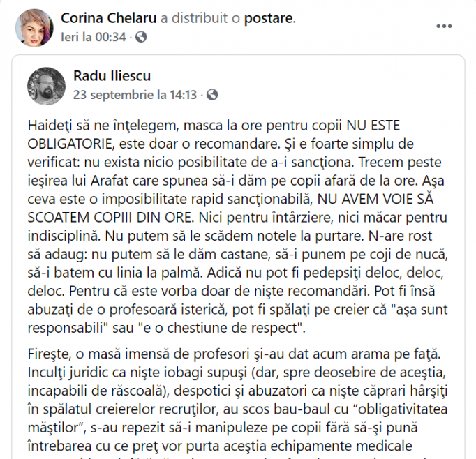
Task: Open Corina Chelaru's profile picture
Action: click(35, 28)
